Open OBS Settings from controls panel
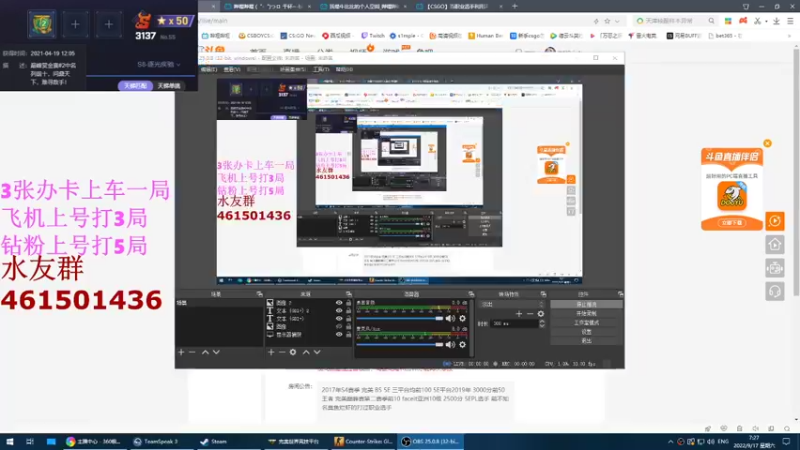 [x=586, y=332]
